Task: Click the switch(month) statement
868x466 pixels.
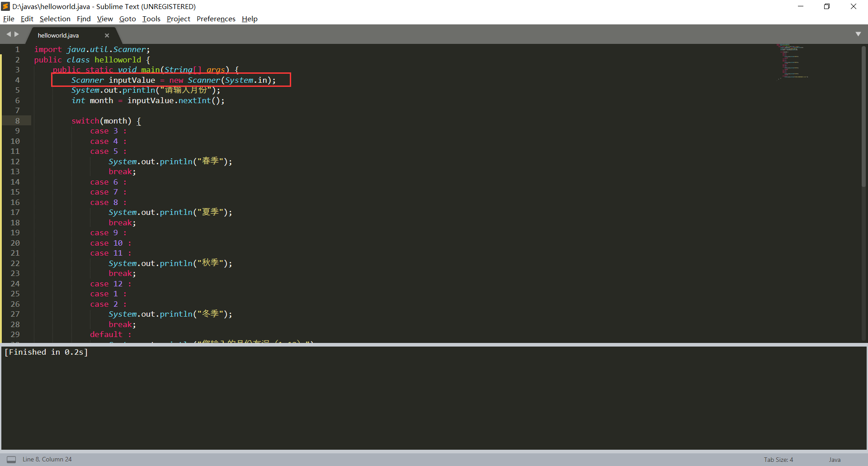Action: point(106,121)
